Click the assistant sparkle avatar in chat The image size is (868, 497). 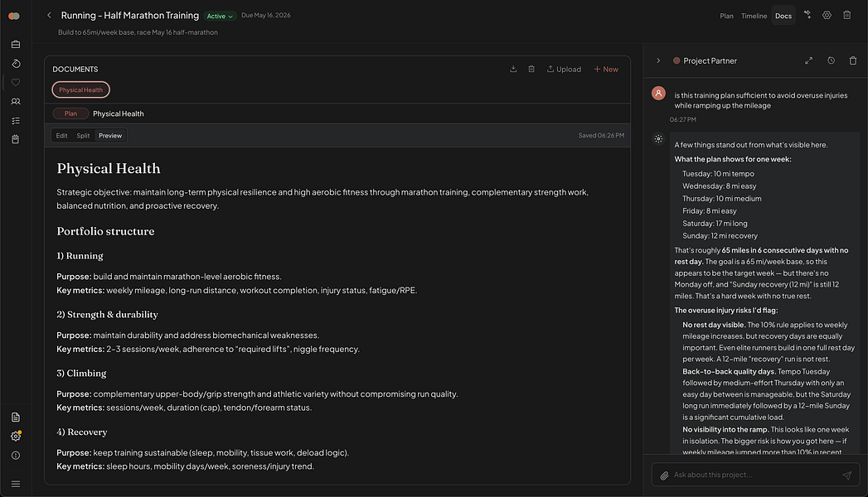658,139
